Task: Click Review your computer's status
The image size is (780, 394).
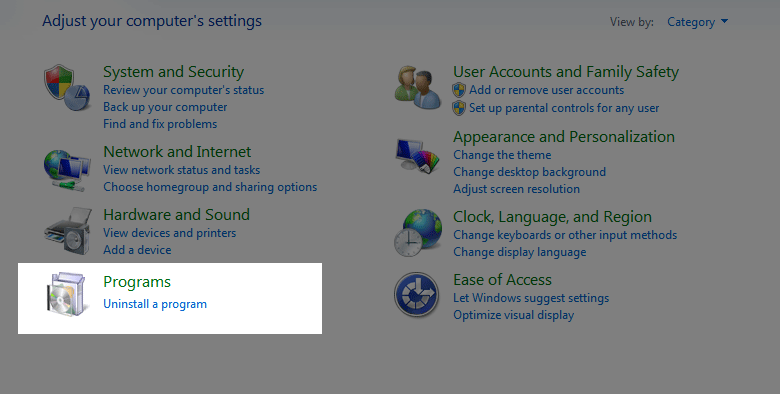Action: (184, 90)
